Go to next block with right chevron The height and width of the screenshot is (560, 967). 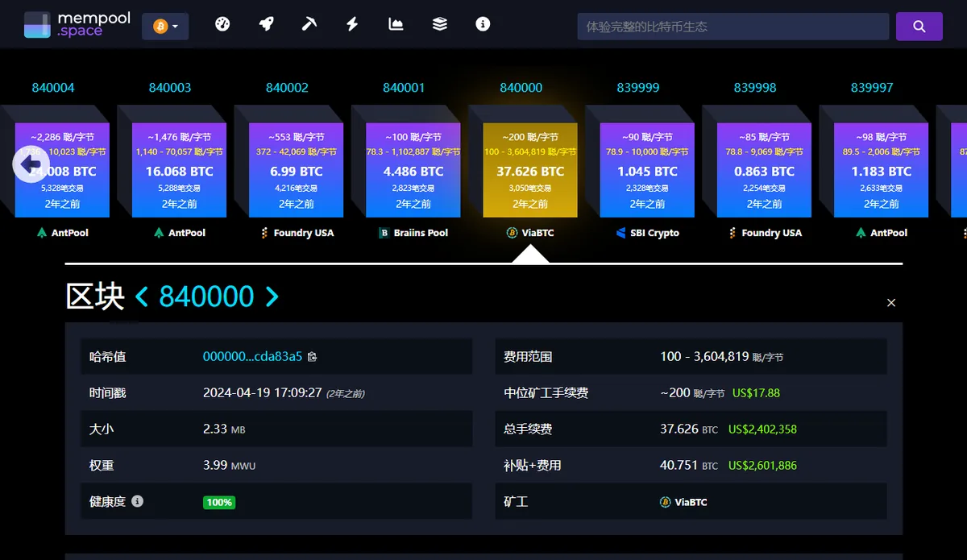[x=272, y=297]
